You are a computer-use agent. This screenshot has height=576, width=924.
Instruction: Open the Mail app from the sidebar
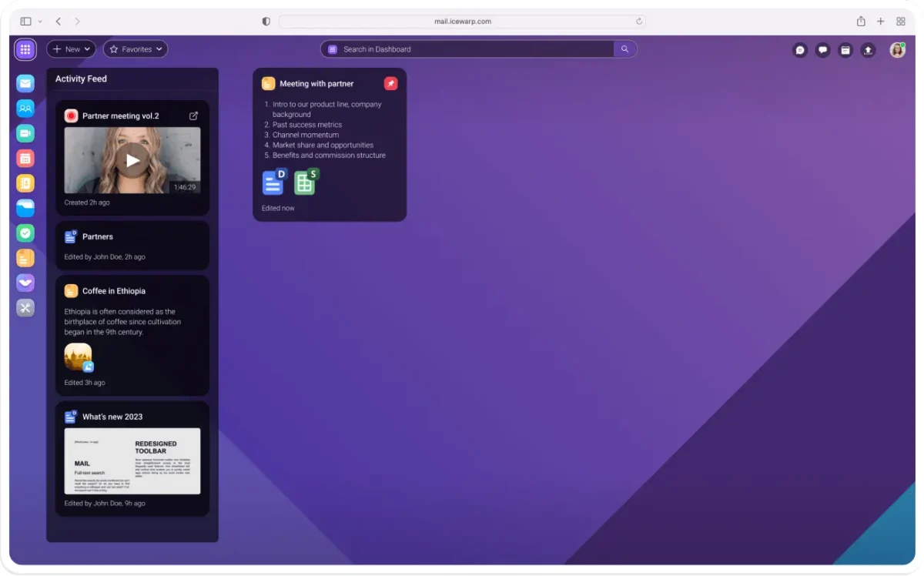[x=25, y=84]
